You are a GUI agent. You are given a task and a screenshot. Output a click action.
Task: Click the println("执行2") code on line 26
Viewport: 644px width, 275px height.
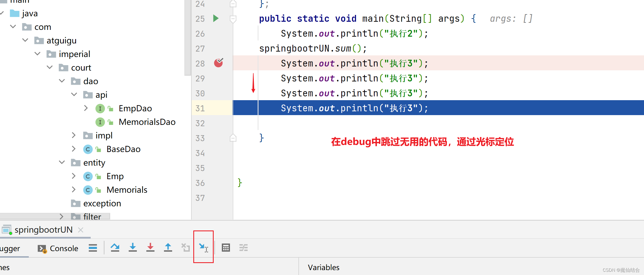click(x=354, y=34)
